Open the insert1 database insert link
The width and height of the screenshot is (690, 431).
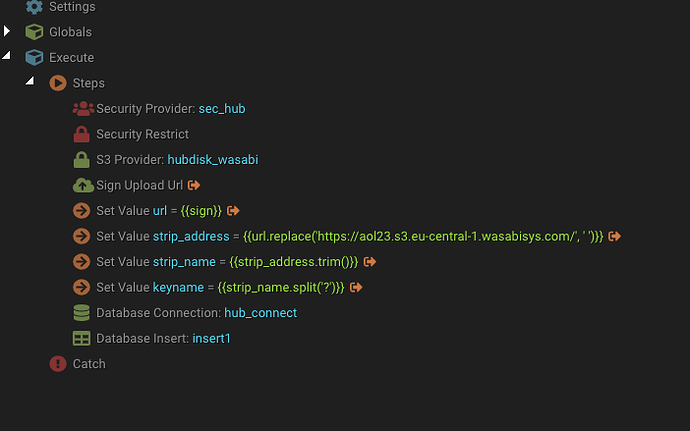[211, 339]
